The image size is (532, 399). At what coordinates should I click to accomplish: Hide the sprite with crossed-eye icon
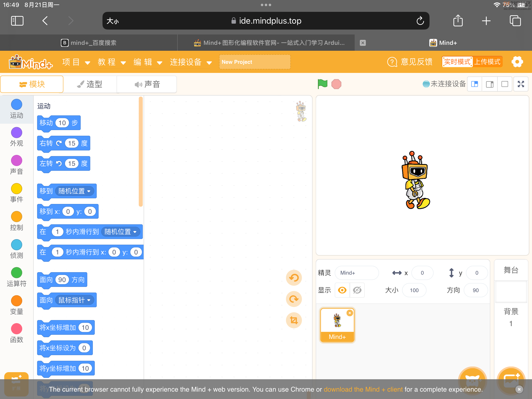[x=357, y=290]
